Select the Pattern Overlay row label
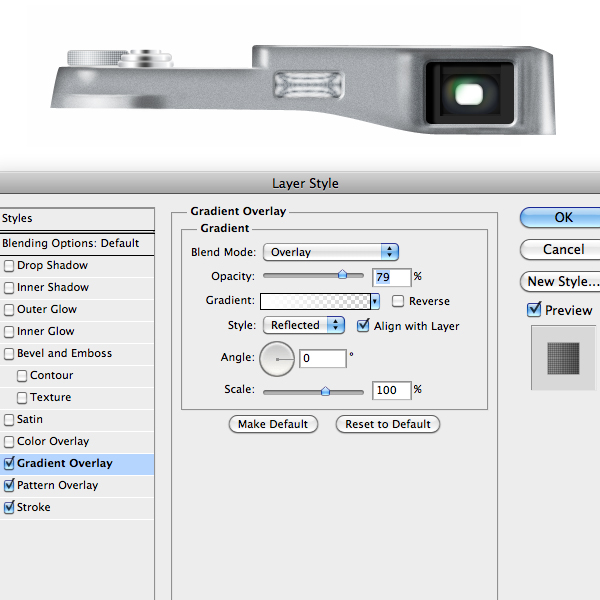Image resolution: width=600 pixels, height=600 pixels. [x=58, y=486]
